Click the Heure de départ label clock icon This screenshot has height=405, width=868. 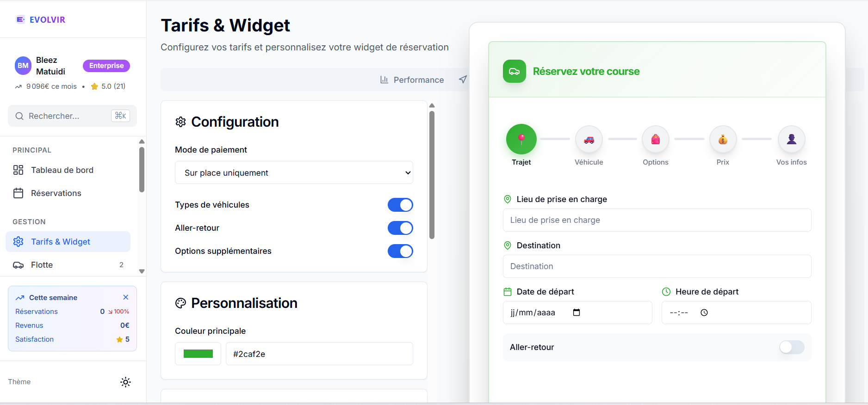[x=666, y=292]
